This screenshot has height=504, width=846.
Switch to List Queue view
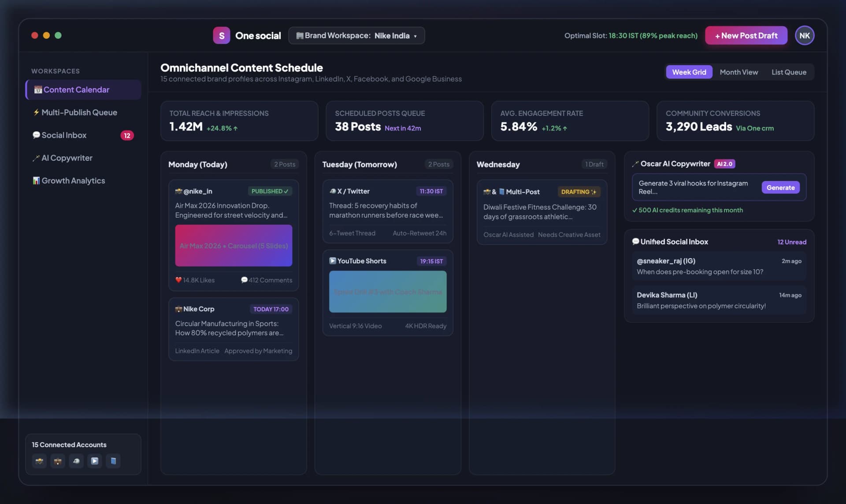coord(789,72)
